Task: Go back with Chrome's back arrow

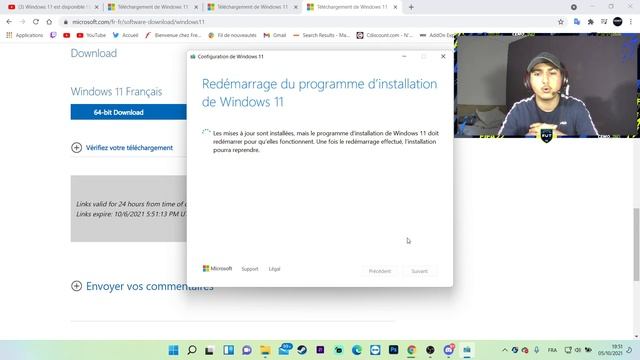Action: [x=9, y=22]
